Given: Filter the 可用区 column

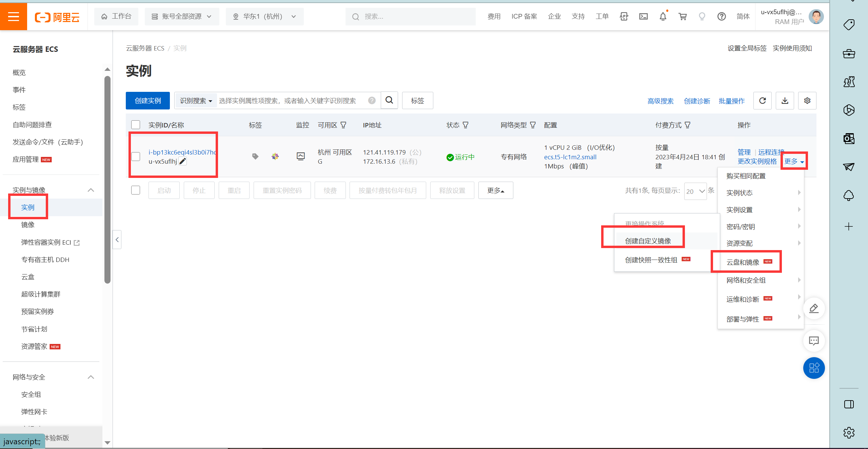Looking at the screenshot, I should pyautogui.click(x=343, y=125).
